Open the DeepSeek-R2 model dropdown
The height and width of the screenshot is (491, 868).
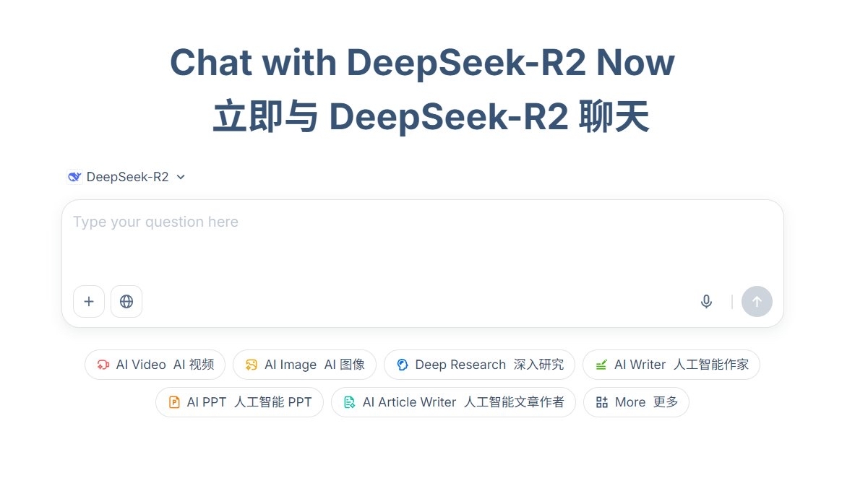click(x=126, y=177)
